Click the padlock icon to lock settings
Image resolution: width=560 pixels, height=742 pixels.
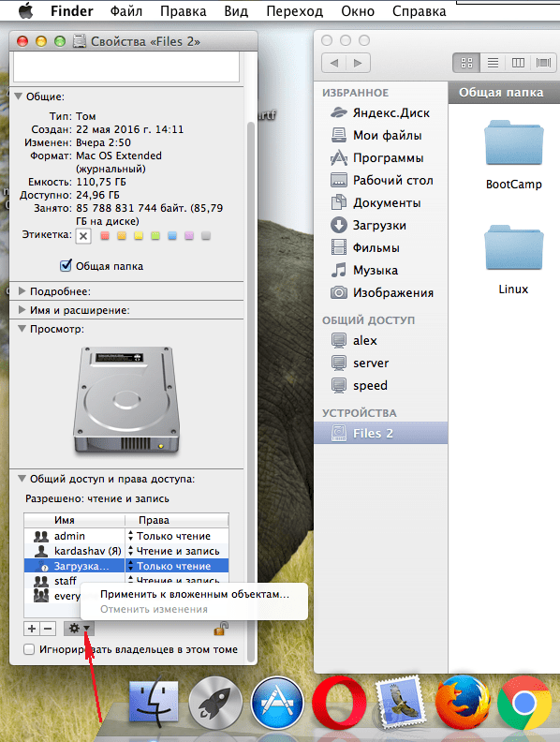(221, 629)
